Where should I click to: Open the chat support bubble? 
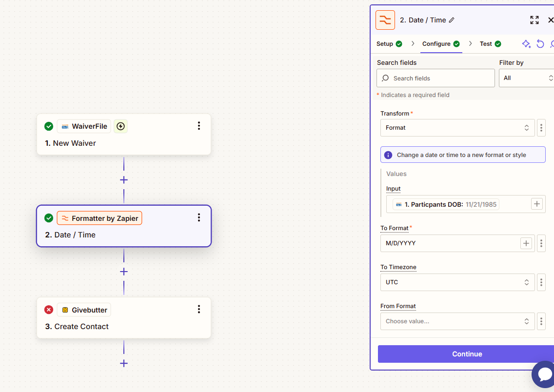[544, 374]
